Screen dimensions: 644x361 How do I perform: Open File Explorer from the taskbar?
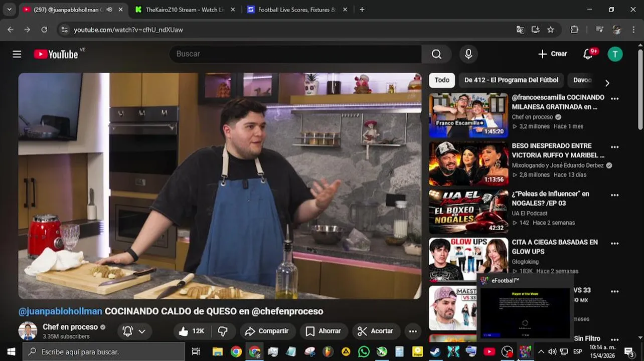pos(218,352)
